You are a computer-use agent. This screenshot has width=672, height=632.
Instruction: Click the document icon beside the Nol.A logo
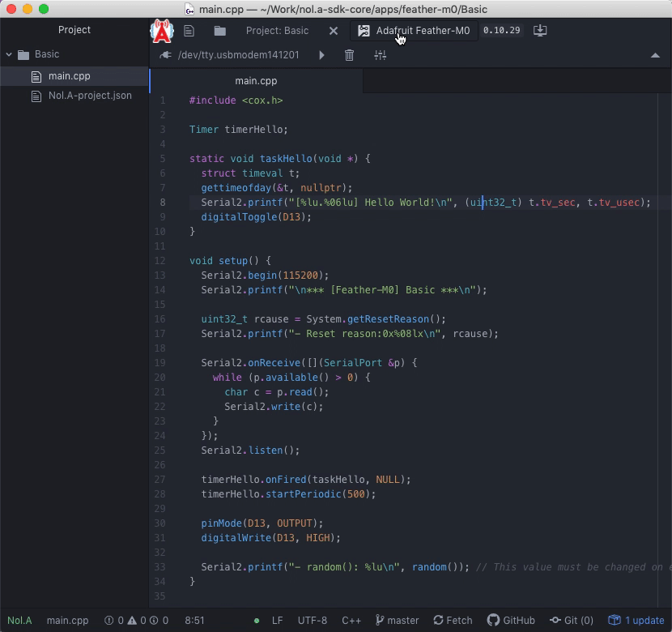click(189, 31)
